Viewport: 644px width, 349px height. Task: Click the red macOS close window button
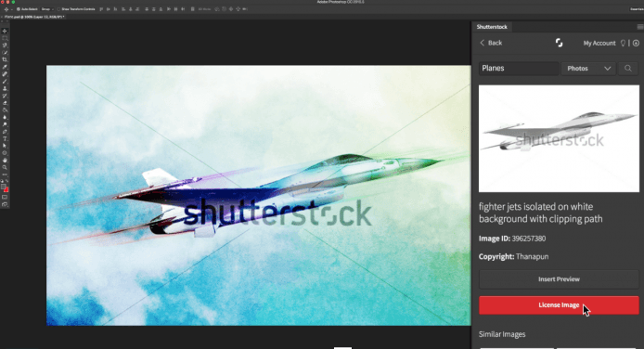tap(3, 2)
